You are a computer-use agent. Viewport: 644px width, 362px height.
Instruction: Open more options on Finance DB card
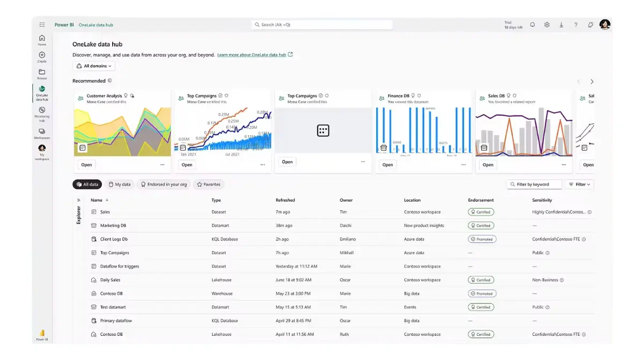coord(463,165)
